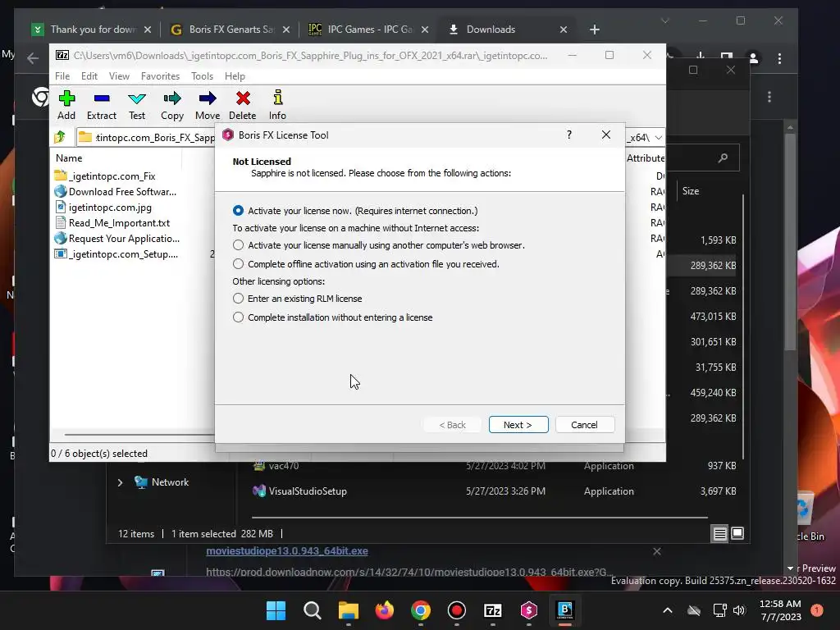The height and width of the screenshot is (630, 840).
Task: Select activate manually using another computer
Action: click(x=238, y=244)
